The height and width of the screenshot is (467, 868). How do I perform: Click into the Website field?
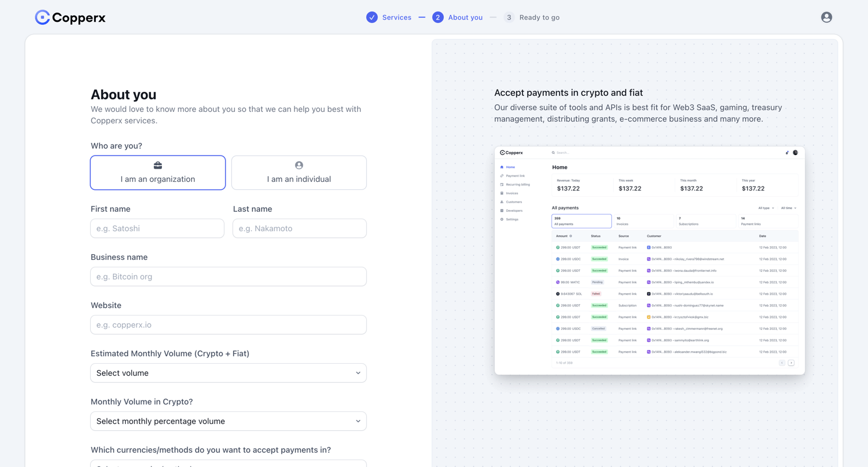228,325
